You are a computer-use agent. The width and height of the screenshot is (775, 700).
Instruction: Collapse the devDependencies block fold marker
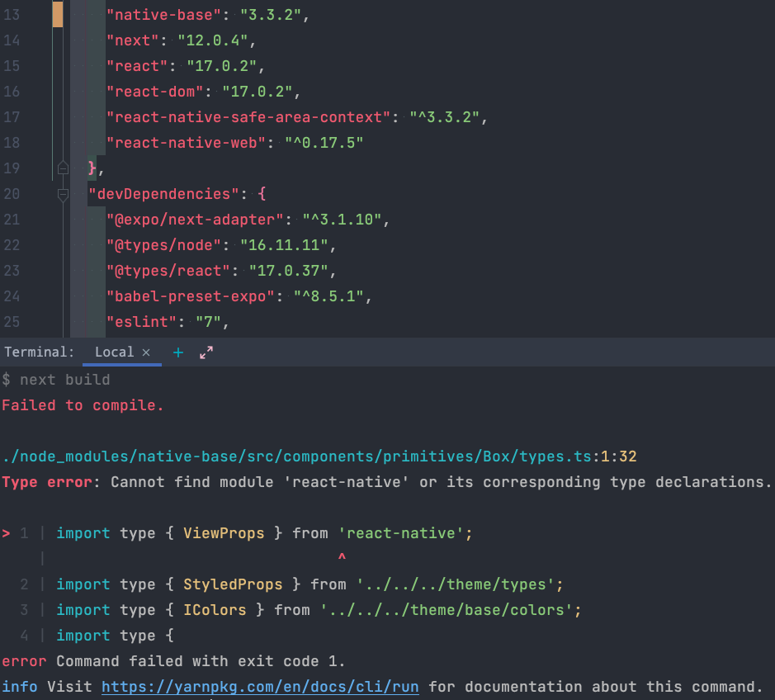tap(63, 194)
